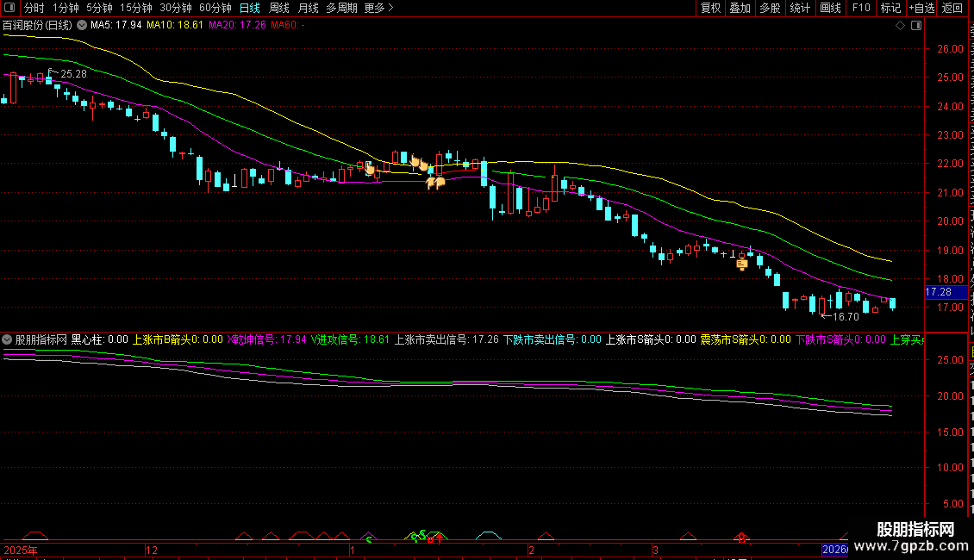Click the 16.70 low price annotation
Screen dimensions: 974x560
(846, 317)
